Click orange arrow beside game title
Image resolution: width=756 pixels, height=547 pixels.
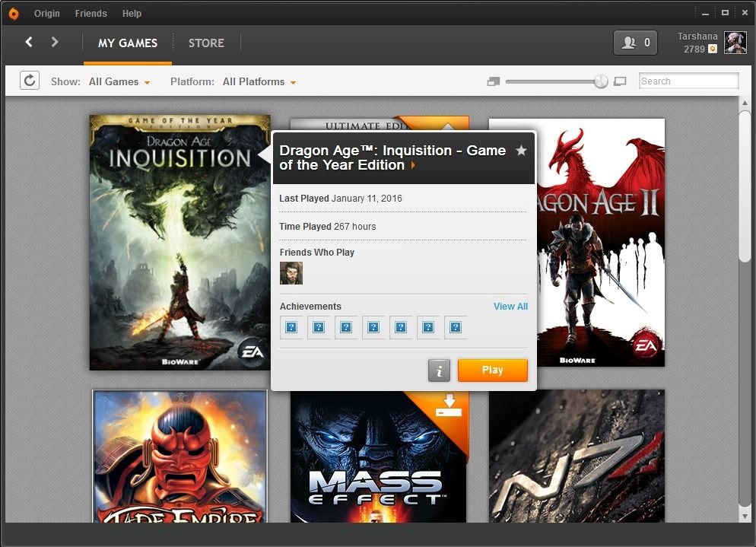413,165
